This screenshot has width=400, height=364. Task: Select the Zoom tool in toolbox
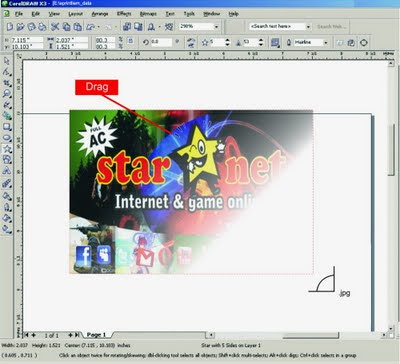tap(7, 94)
